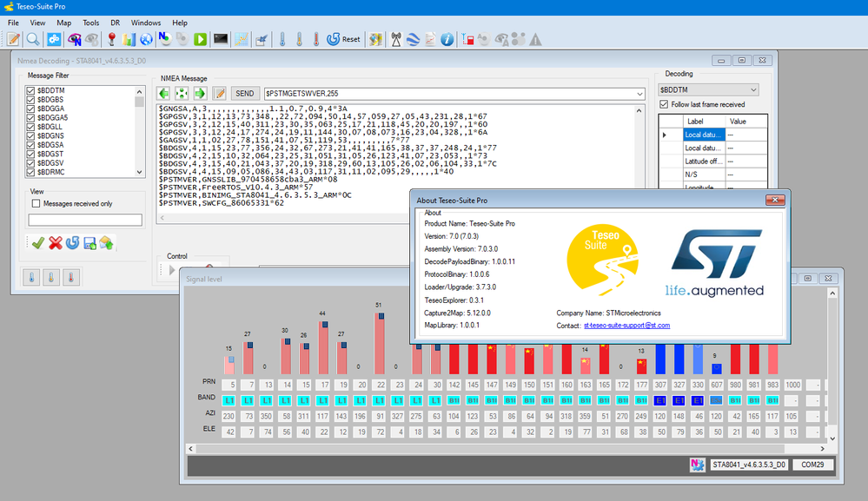Toggle the $BDGSV message checkbox

31,163
